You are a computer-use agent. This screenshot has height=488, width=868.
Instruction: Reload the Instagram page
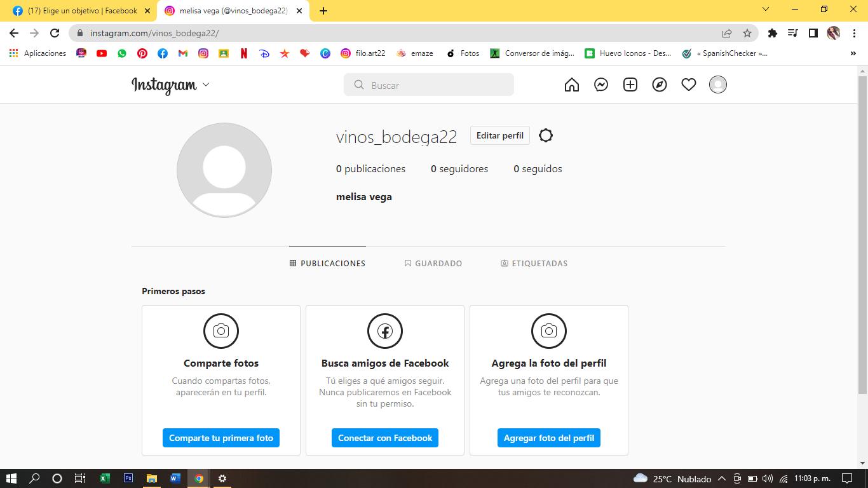pos(55,33)
